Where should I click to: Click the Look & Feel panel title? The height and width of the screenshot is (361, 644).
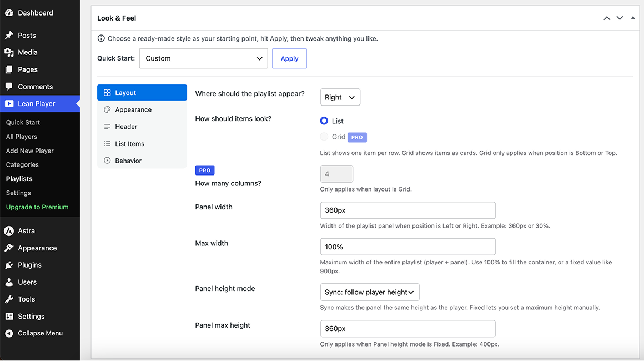117,18
